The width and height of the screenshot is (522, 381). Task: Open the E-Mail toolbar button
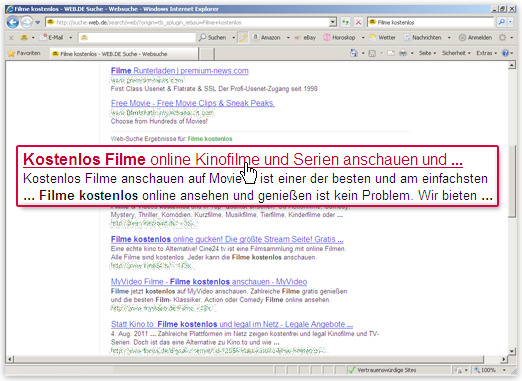click(51, 38)
